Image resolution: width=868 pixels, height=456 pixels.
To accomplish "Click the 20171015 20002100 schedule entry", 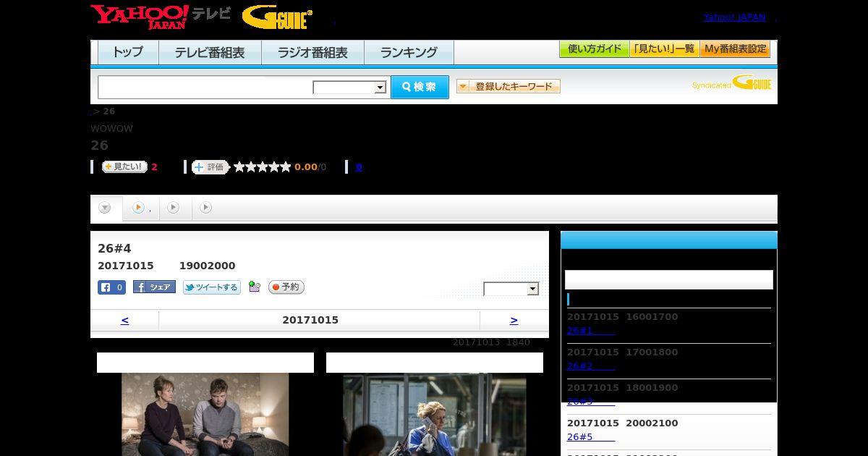I will [623, 423].
